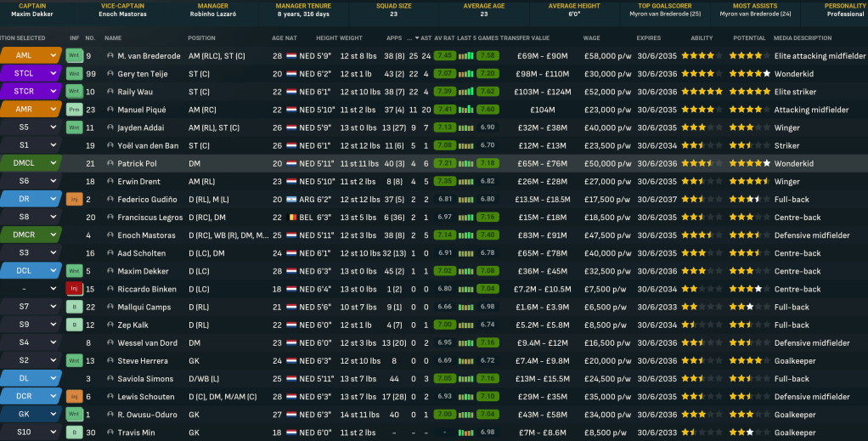Sort the table by the Wage column header
This screenshot has height=441, width=868.
coord(591,38)
